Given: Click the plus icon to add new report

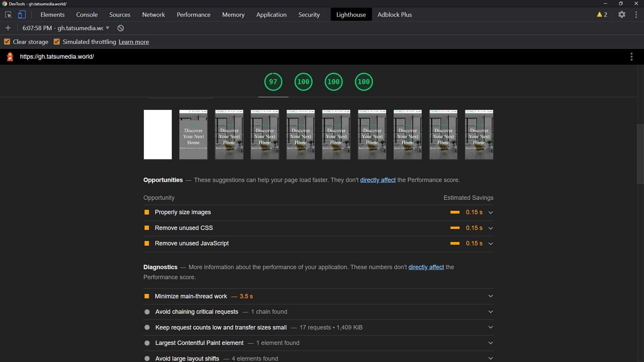Looking at the screenshot, I should [x=8, y=28].
